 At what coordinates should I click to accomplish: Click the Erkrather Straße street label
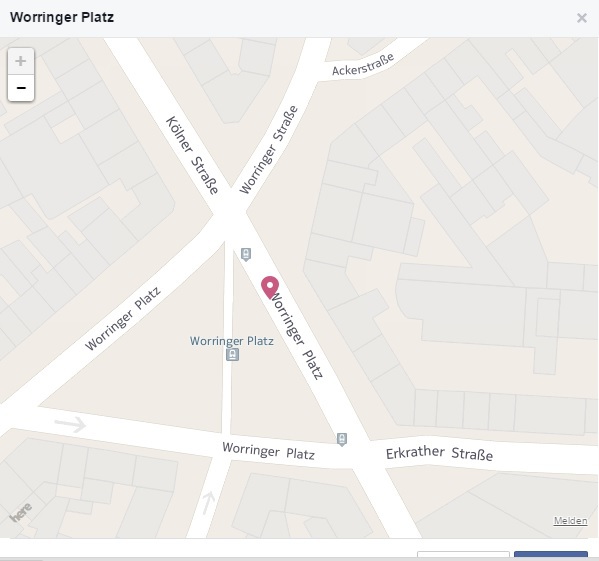click(x=439, y=453)
